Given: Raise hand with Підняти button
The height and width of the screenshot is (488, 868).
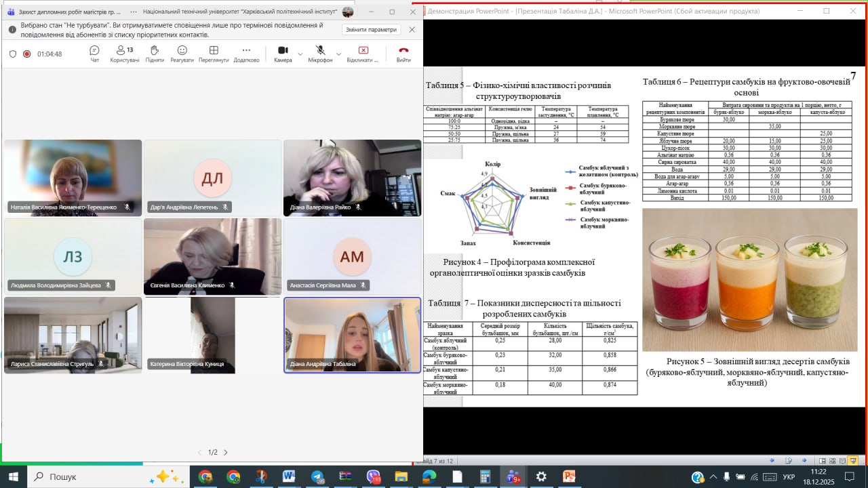Looking at the screenshot, I should coord(155,54).
